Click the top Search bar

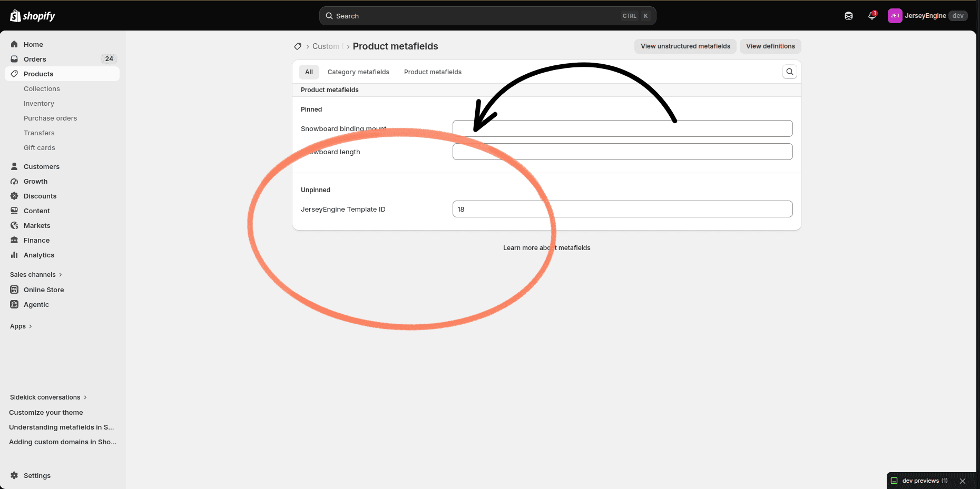coord(487,16)
